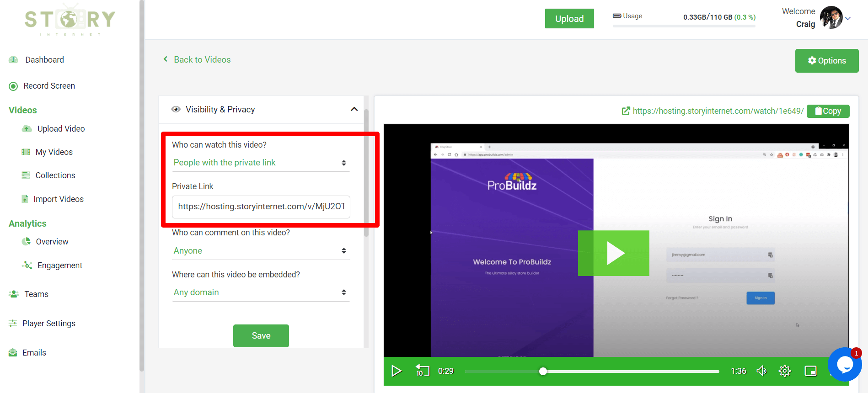Click the Story Internet logo

70,20
